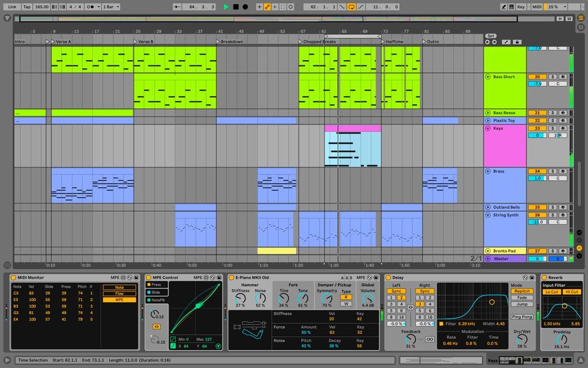
Task: Start playback with the green play button
Action: 226,6
